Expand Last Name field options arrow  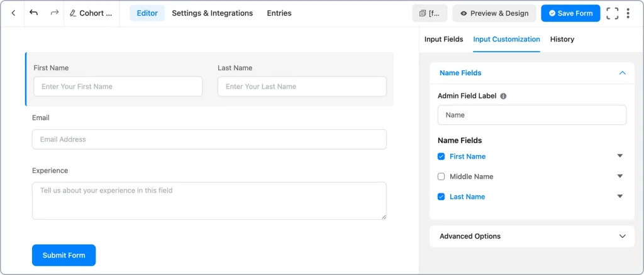[619, 197]
